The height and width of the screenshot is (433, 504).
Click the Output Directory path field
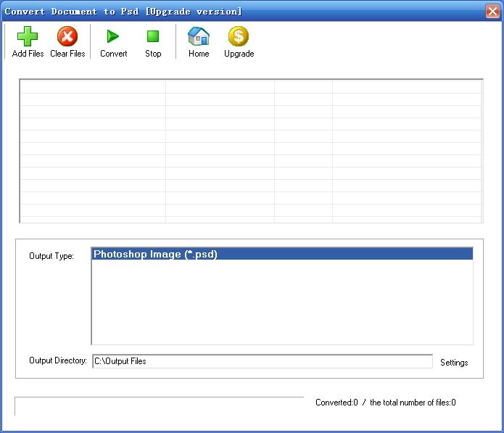[263, 361]
